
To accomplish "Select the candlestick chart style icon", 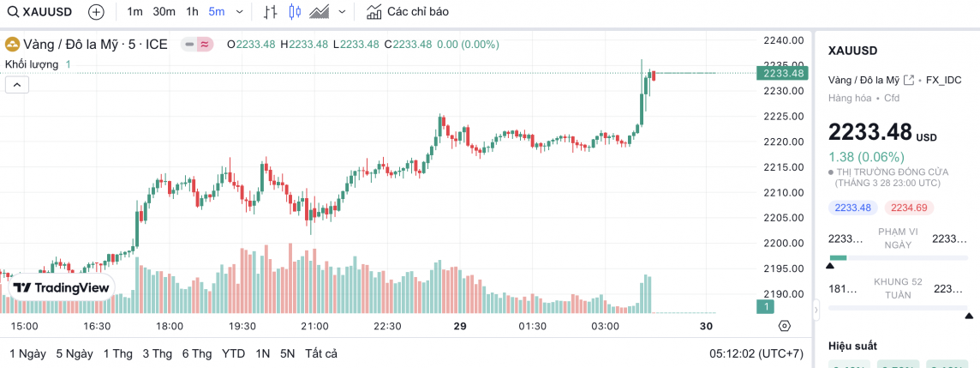I will 296,12.
